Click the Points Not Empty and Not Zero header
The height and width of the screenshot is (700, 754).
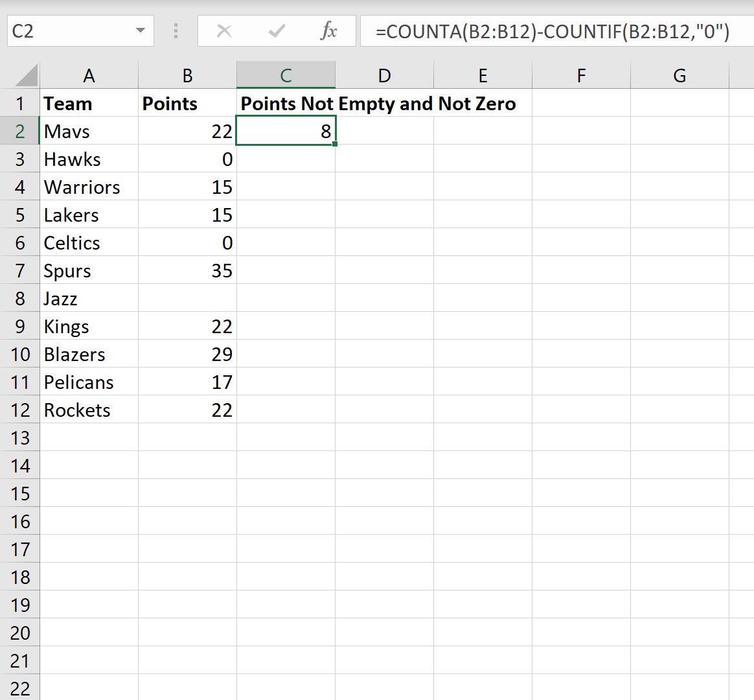coord(378,104)
